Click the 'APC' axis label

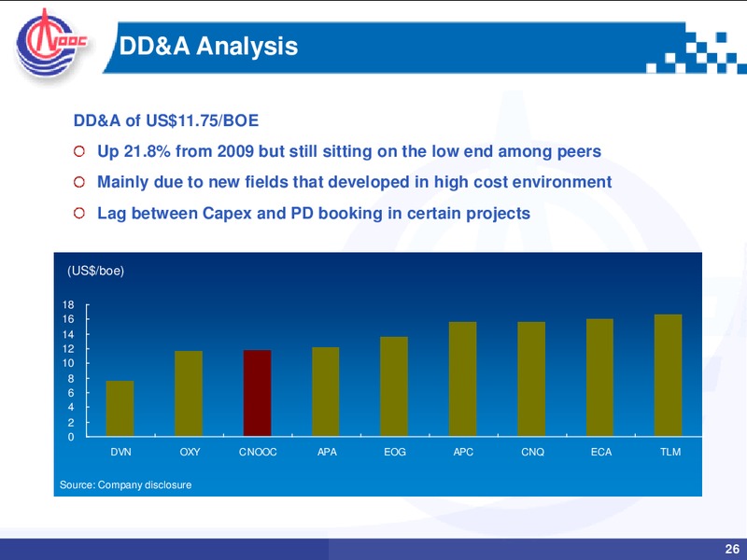463,452
